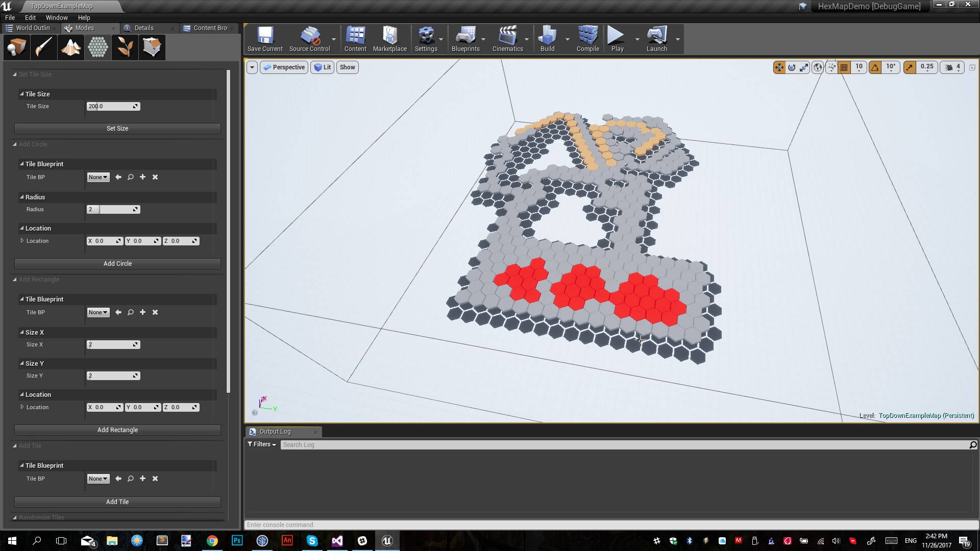The width and height of the screenshot is (980, 551).
Task: Click the Compile toolbar icon
Action: coord(587,39)
